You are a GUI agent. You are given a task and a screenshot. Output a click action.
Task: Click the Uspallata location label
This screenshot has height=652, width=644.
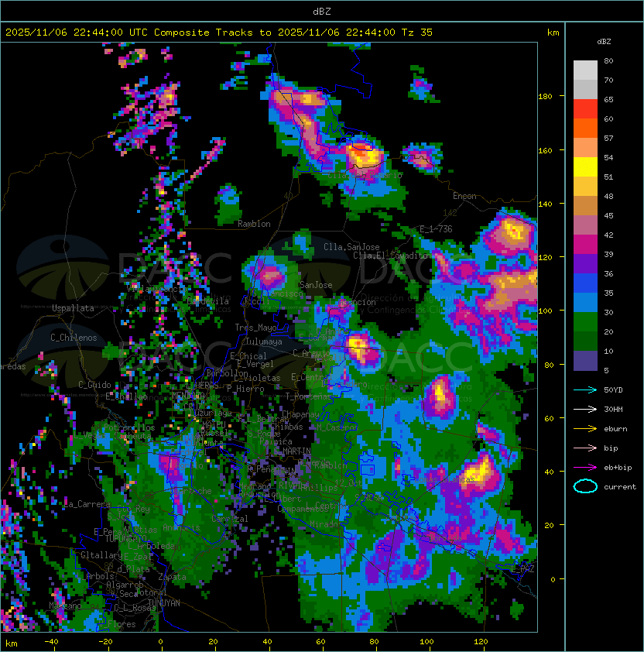(x=73, y=308)
